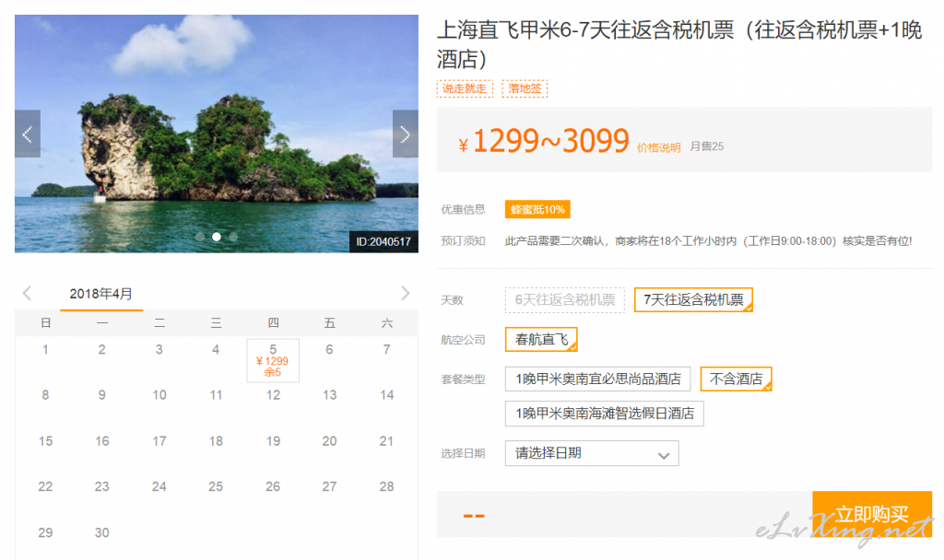
Task: Show previous photo in image carousel
Action: click(x=28, y=134)
